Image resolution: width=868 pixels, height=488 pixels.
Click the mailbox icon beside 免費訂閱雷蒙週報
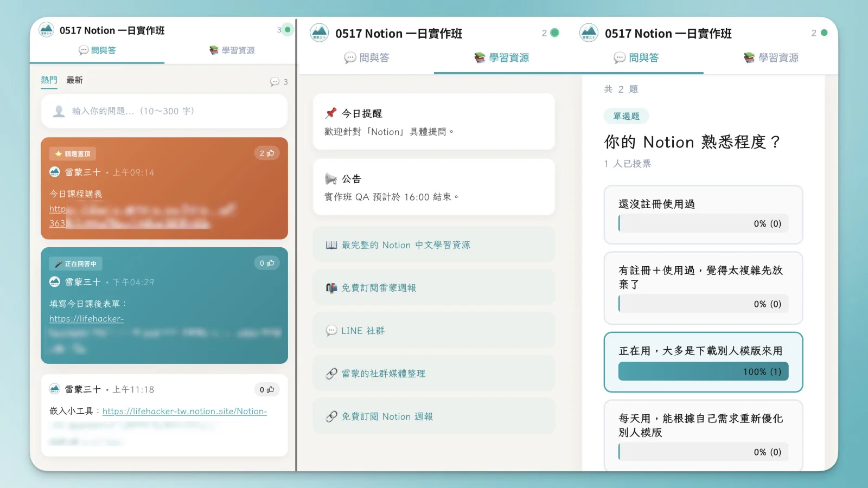[x=331, y=288]
